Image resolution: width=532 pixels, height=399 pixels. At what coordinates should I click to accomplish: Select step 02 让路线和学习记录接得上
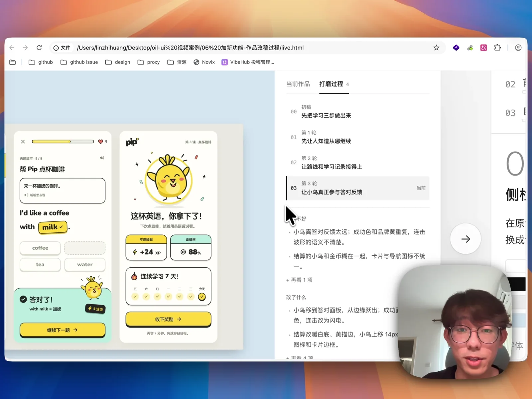[357, 163]
